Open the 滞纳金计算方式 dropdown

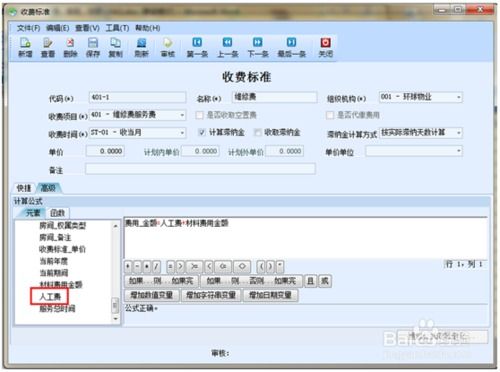click(x=459, y=133)
